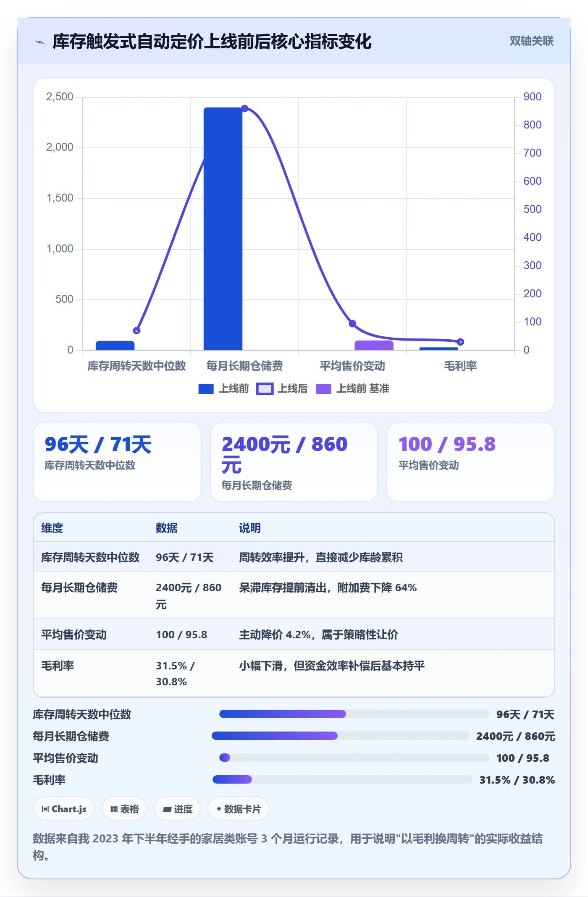Click the 平均售价变动 progress bar

click(x=354, y=758)
